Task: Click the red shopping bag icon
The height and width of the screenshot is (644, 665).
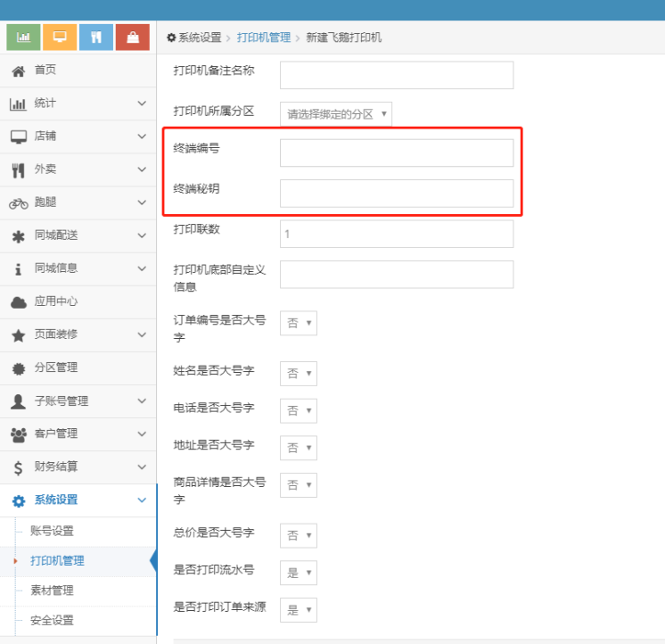Action: coord(133,37)
